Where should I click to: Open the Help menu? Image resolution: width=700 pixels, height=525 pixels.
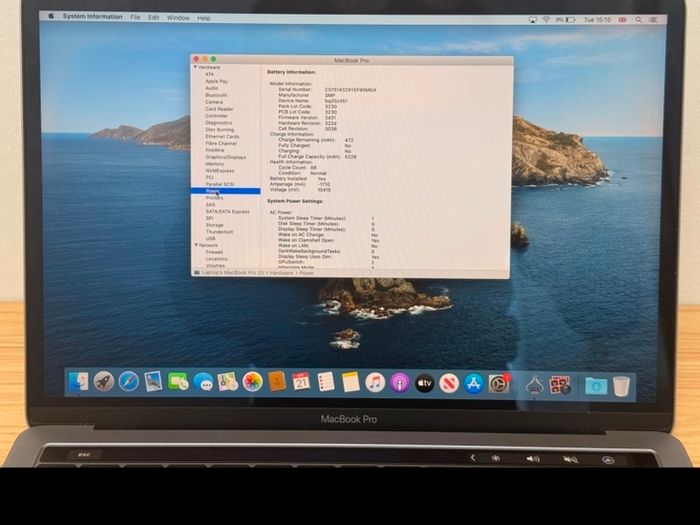tap(204, 18)
